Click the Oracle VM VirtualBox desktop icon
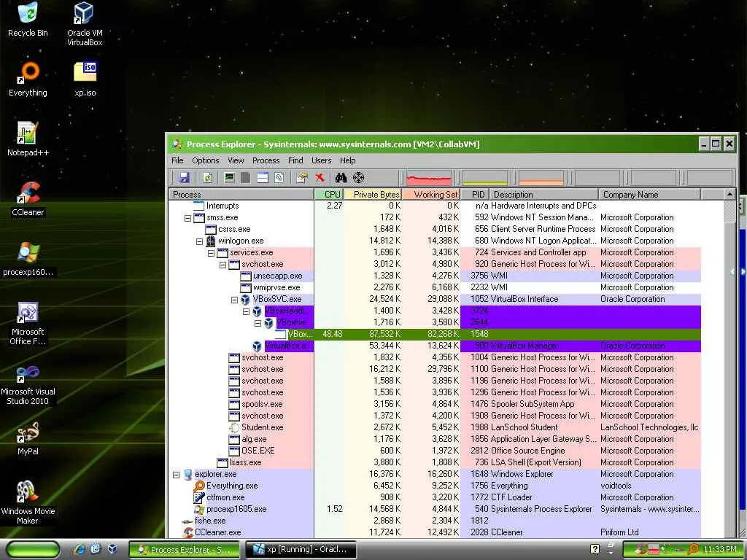This screenshot has width=747, height=560. pos(85,24)
